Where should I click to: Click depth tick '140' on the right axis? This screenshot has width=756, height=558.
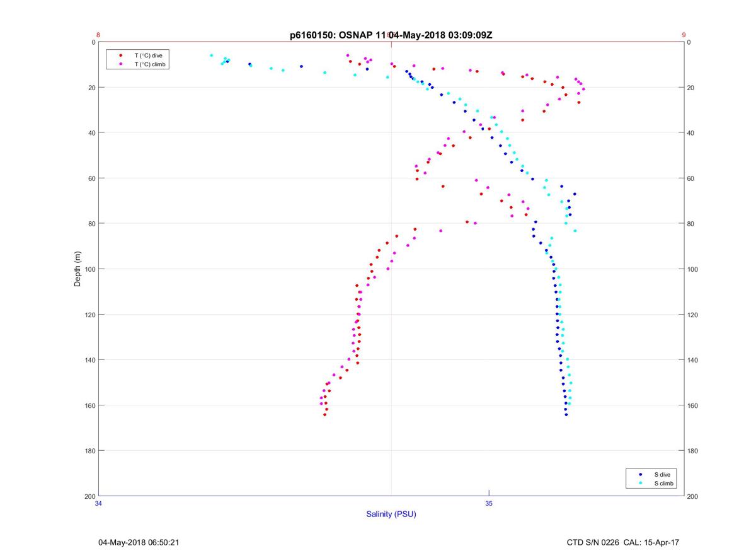[x=693, y=360]
